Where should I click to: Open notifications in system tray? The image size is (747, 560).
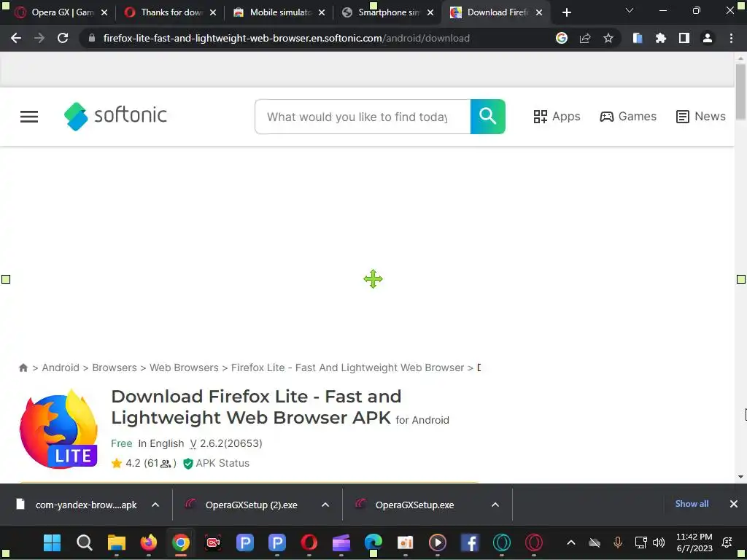tap(727, 542)
